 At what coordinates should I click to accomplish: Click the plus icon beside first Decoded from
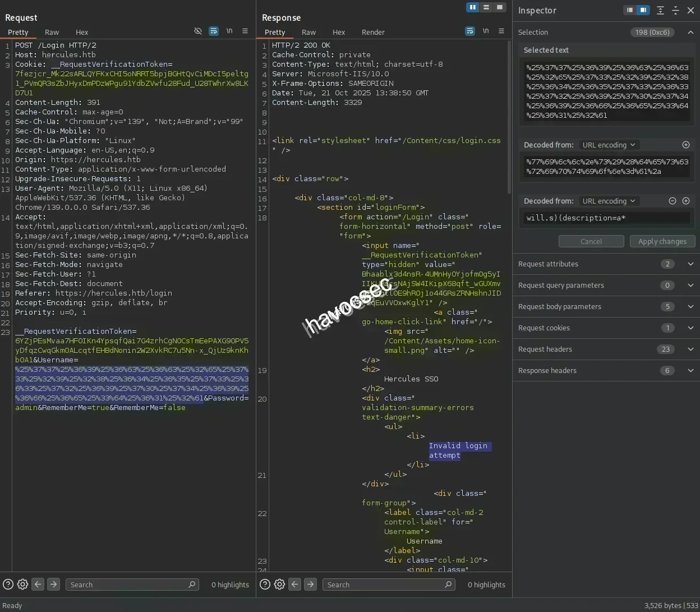click(x=685, y=145)
